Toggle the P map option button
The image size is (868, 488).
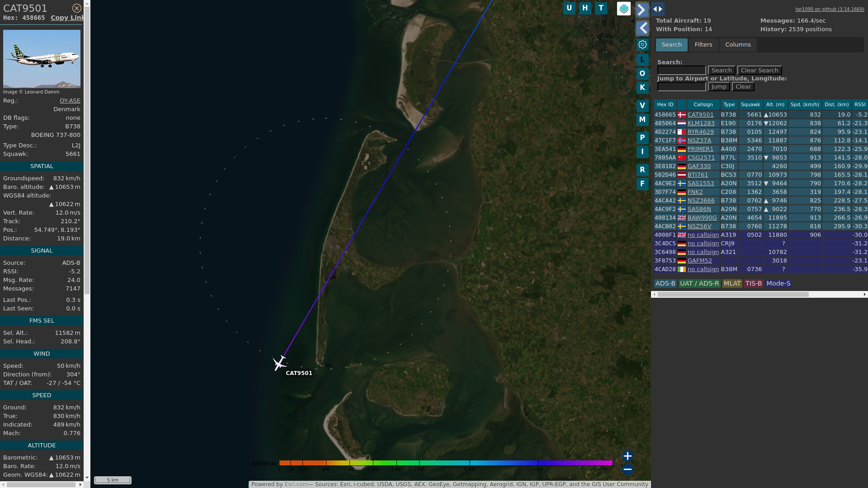coord(642,138)
